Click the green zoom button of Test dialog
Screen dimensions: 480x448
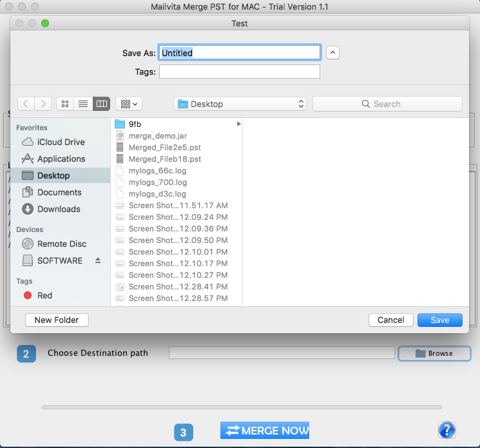pyautogui.click(x=45, y=23)
